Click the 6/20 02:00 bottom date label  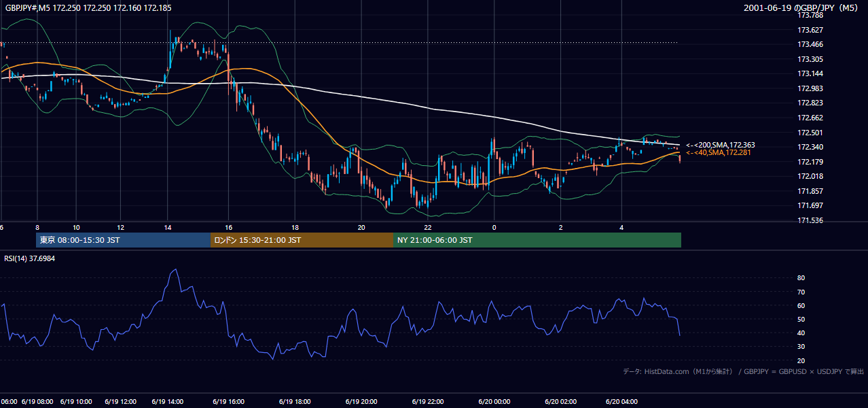[x=560, y=401]
